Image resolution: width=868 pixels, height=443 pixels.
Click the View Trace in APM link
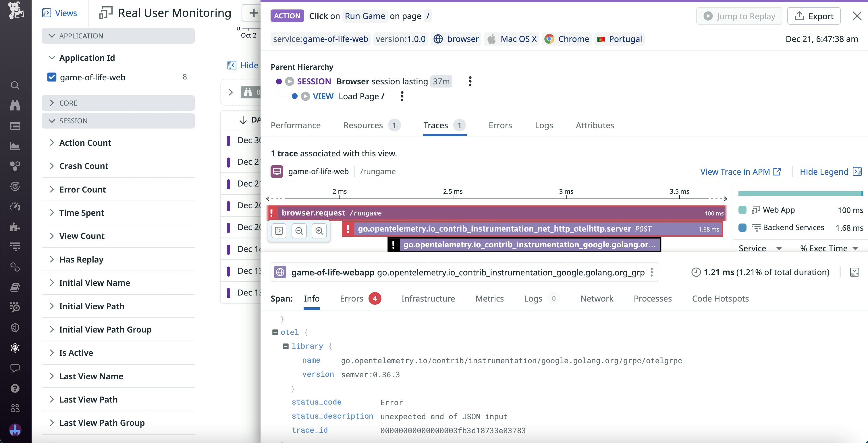click(736, 172)
